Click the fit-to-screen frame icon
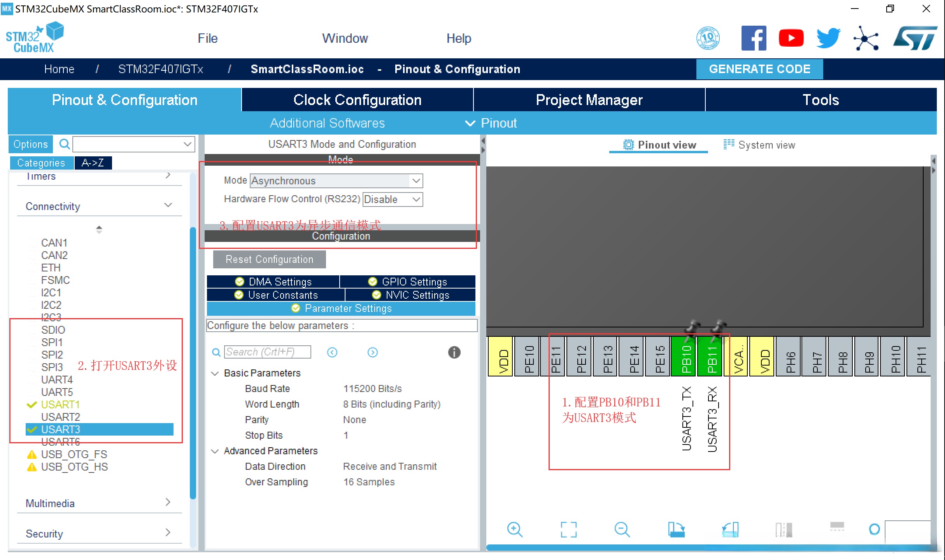The height and width of the screenshot is (560, 945). click(568, 530)
